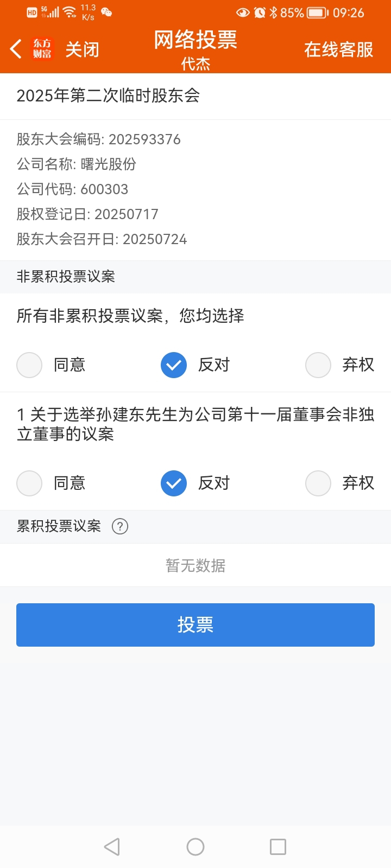Tap the WeChat status bar icon
The height and width of the screenshot is (868, 391).
106,12
